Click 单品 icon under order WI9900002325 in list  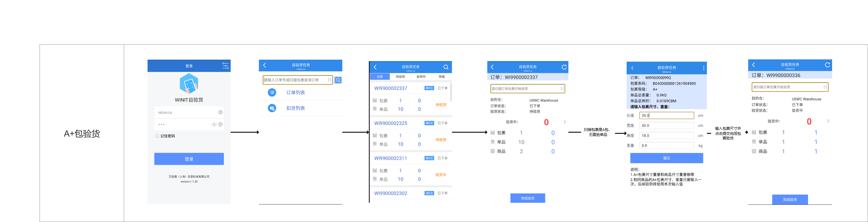(x=375, y=144)
